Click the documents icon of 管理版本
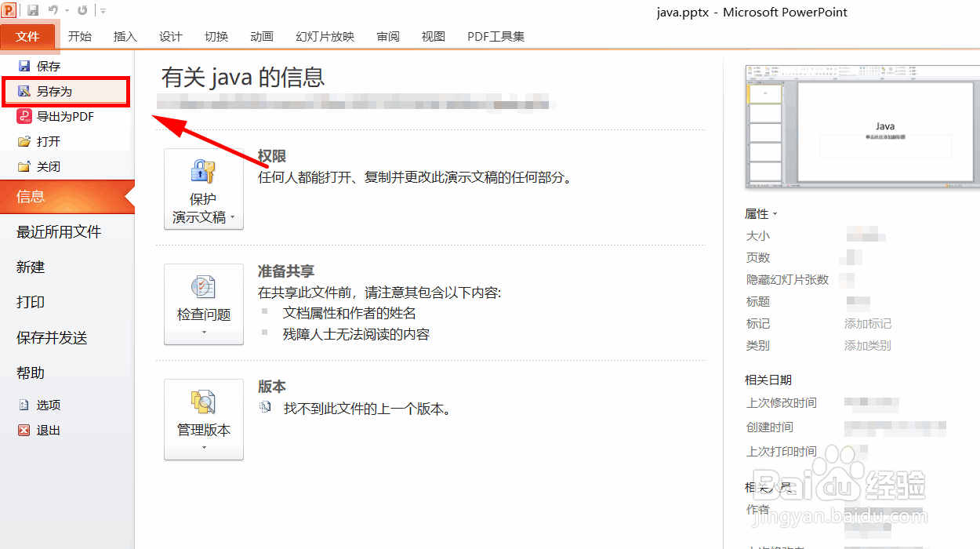This screenshot has height=549, width=980. pos(203,402)
